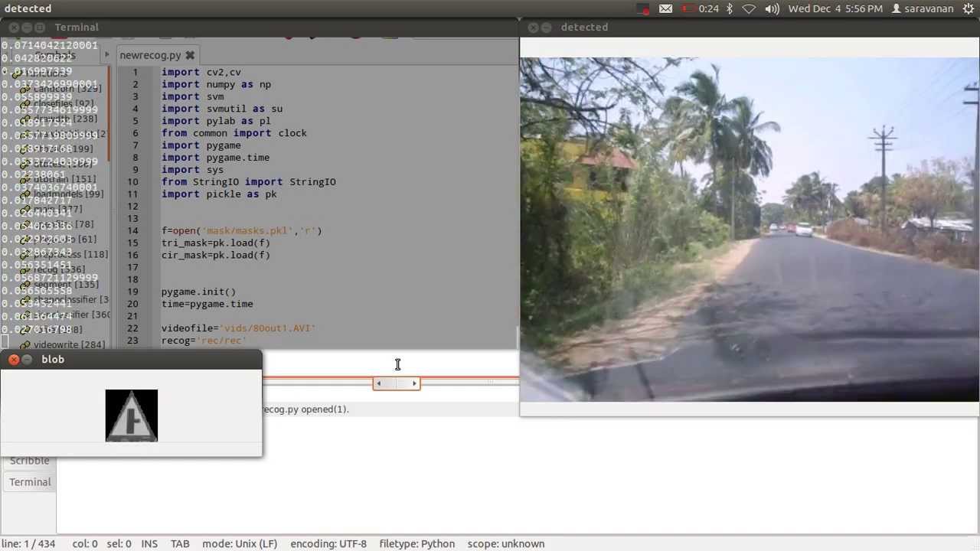Open the Bluetooth indicator menu
The height and width of the screenshot is (551, 980).
[x=730, y=8]
